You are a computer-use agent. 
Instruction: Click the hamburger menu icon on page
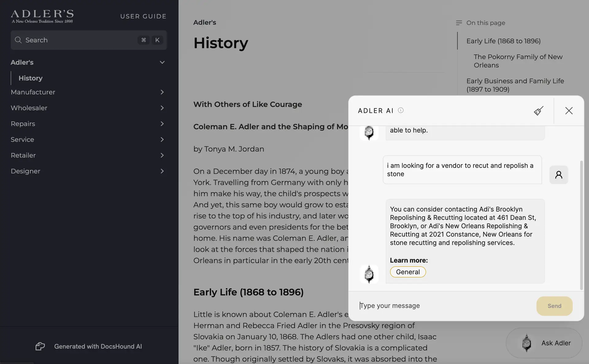(x=459, y=23)
